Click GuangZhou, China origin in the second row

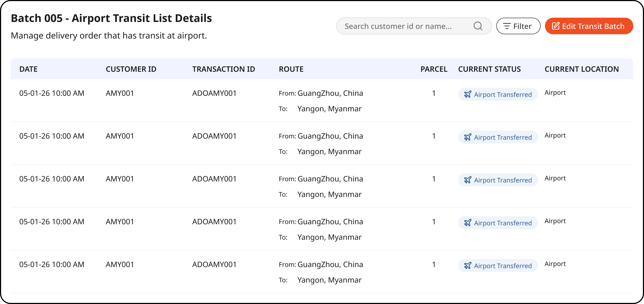pos(330,136)
